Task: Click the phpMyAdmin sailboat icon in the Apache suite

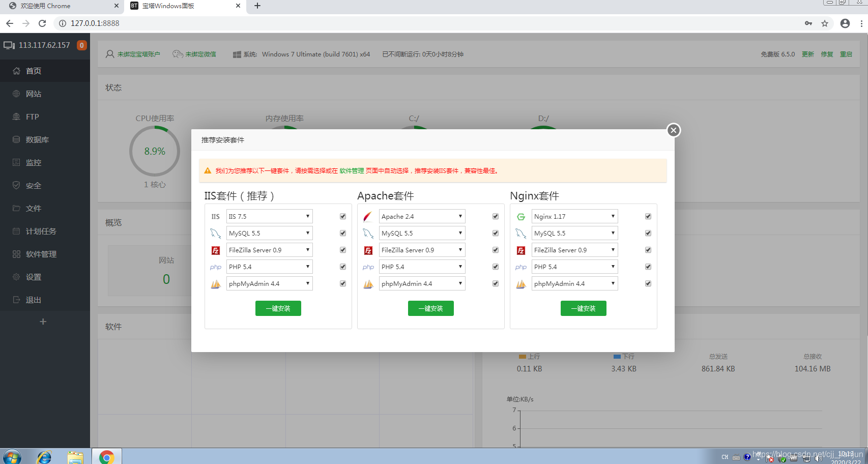Action: tap(368, 284)
